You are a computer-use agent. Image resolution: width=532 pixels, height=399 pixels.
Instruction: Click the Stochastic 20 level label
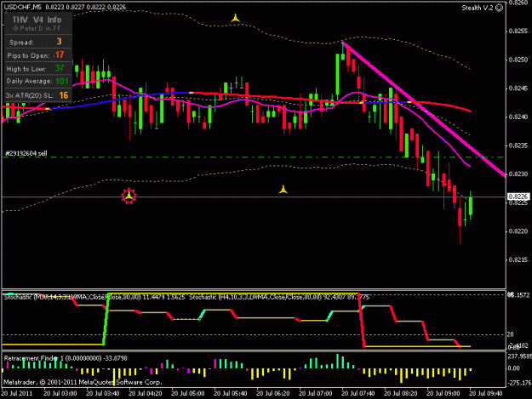point(510,334)
